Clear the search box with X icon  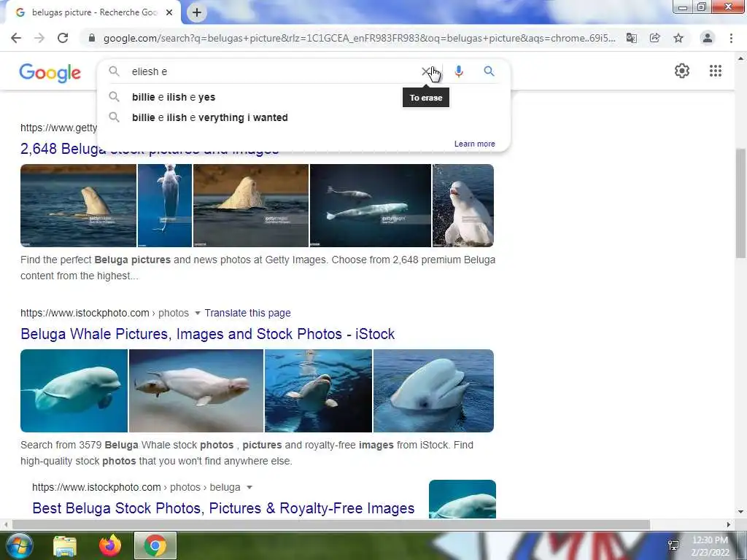pyautogui.click(x=426, y=71)
